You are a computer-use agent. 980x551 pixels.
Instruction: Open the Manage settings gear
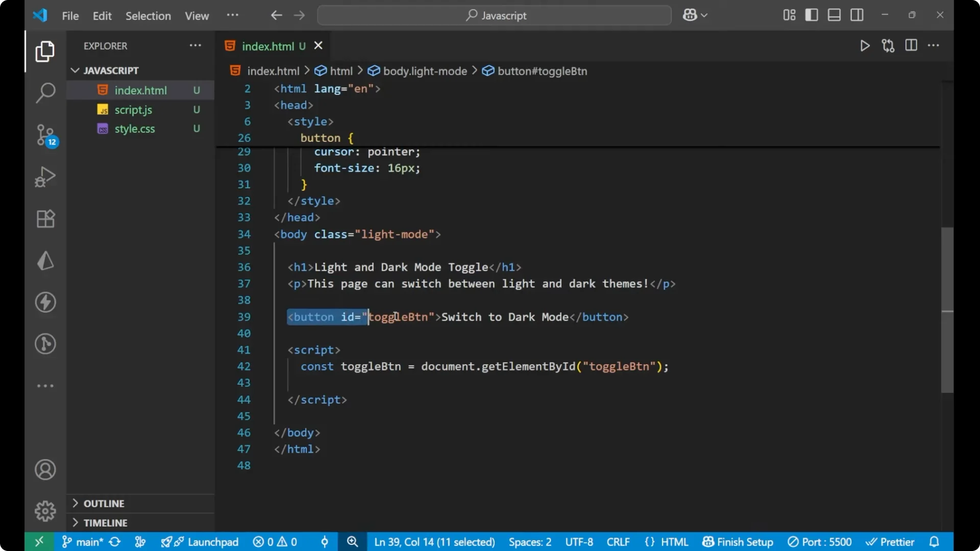coord(45,511)
